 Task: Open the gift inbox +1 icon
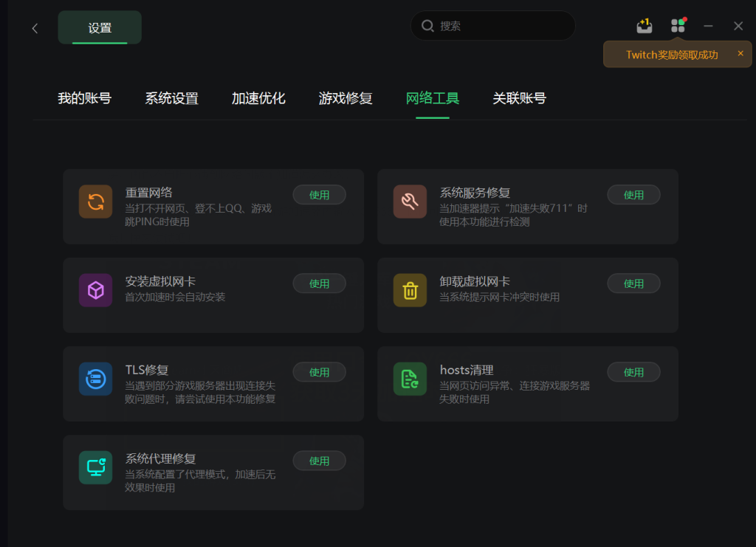[x=644, y=26]
